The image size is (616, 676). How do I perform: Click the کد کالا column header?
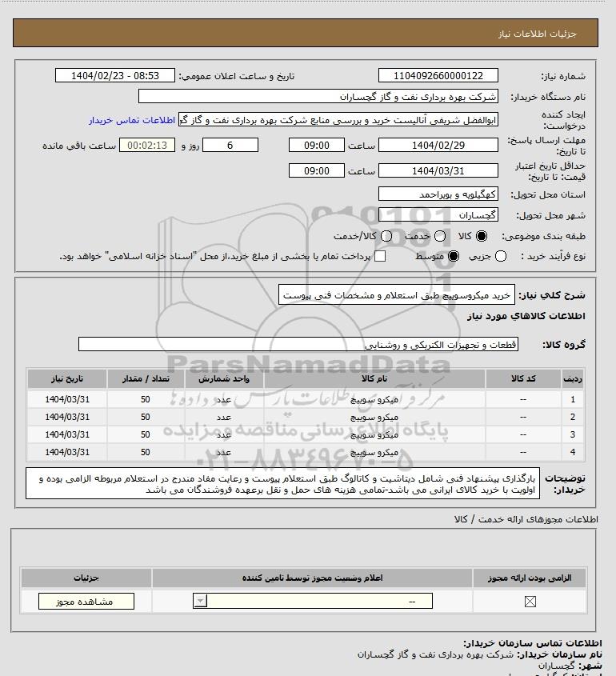pos(523,378)
